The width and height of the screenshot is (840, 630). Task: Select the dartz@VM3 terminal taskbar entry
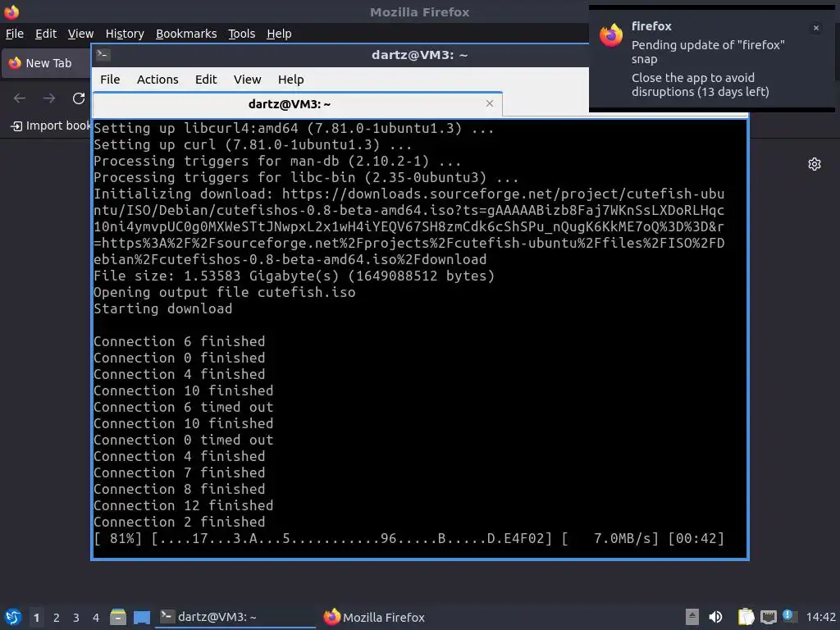235,617
